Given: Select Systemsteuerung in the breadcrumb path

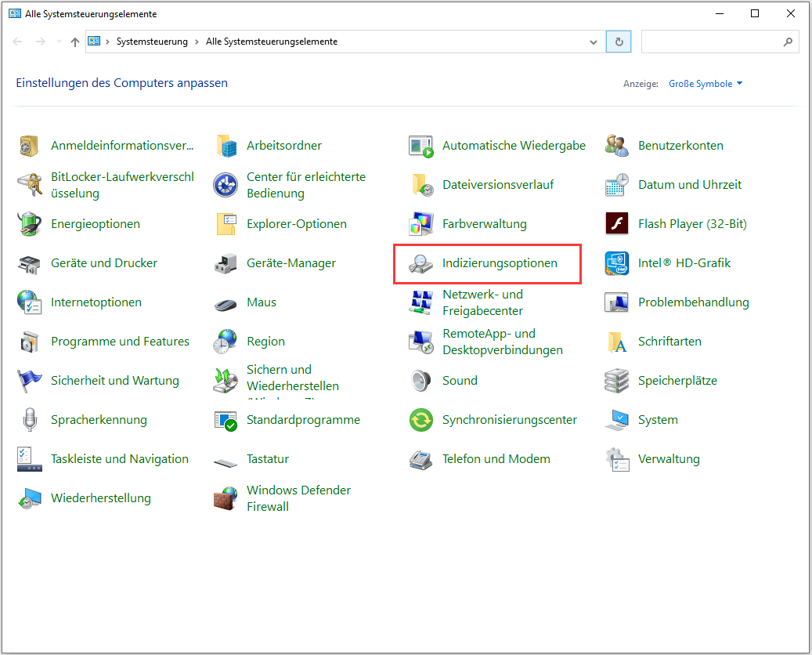Looking at the screenshot, I should 152,42.
